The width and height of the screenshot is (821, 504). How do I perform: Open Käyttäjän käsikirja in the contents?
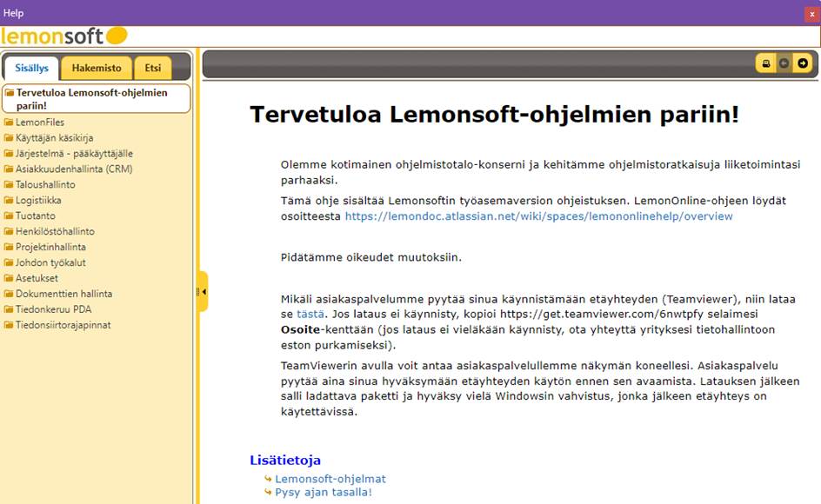[x=55, y=138]
